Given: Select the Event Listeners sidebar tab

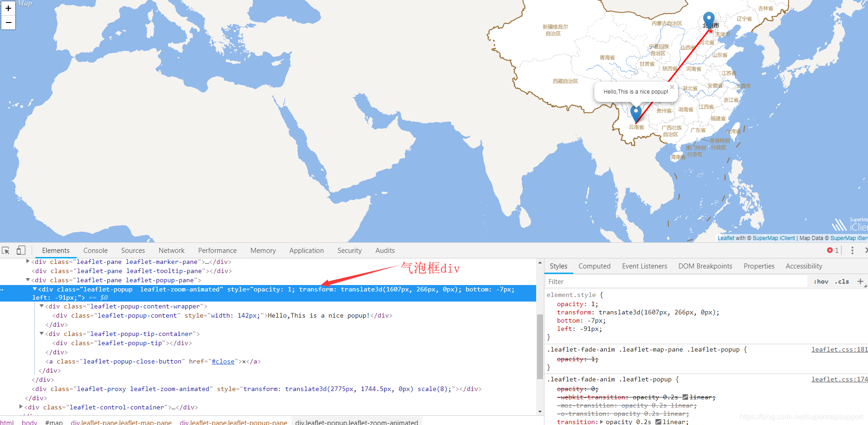Looking at the screenshot, I should click(x=644, y=266).
